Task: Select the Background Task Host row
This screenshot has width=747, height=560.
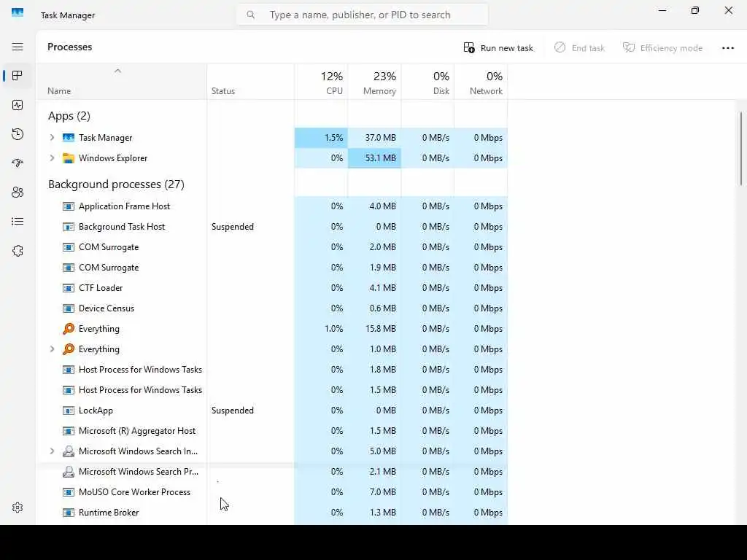Action: point(272,227)
